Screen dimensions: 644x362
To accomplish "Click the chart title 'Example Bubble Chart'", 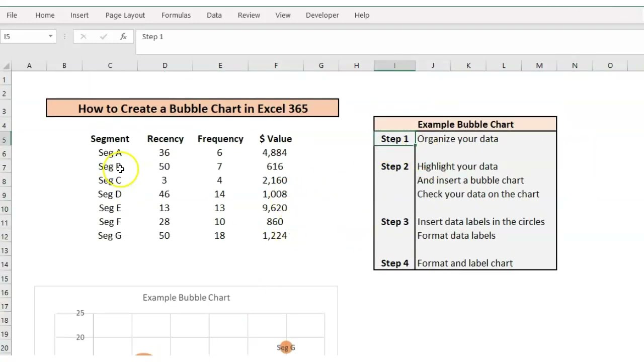I will [186, 298].
